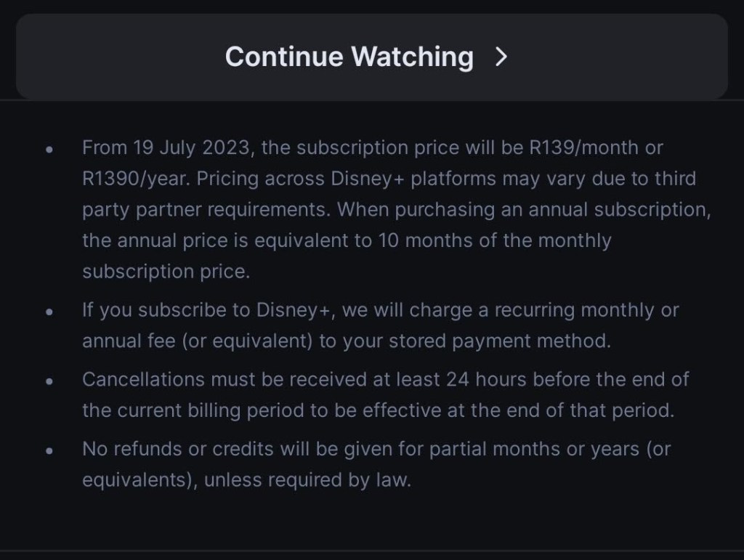
Task: Click the bullet dot before the pricing paragraph
Action: [49, 148]
